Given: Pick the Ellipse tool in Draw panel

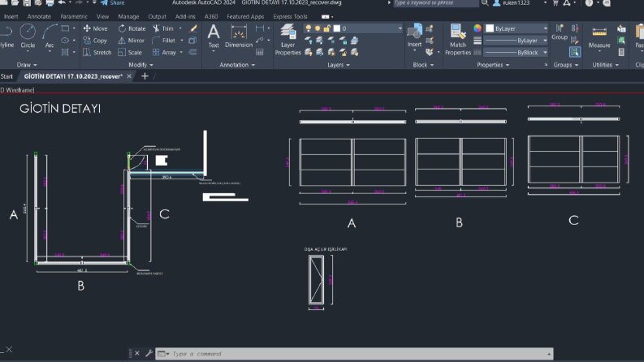Looking at the screenshot, I should pos(65,41).
